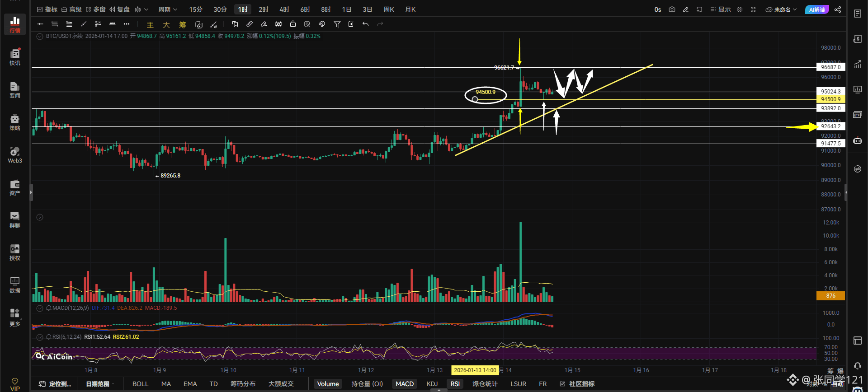Viewport: 868px width, 392px height.
Task: Switch to the 4时 timeframe
Action: (284, 9)
